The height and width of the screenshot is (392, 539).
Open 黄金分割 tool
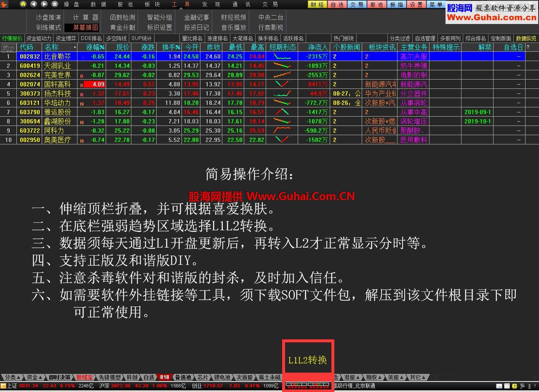click(x=123, y=27)
